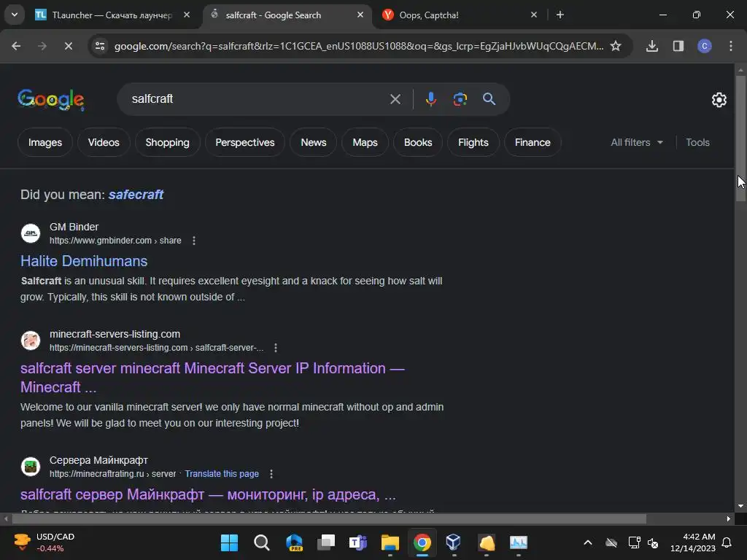
Task: Bookmark this page with the star icon
Action: [616, 46]
